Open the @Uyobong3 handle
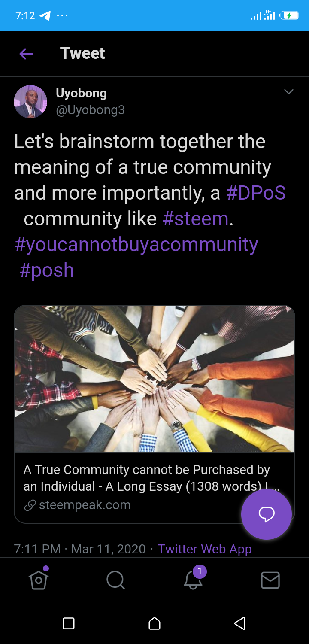Screen dimensions: 309x644 click(x=90, y=110)
